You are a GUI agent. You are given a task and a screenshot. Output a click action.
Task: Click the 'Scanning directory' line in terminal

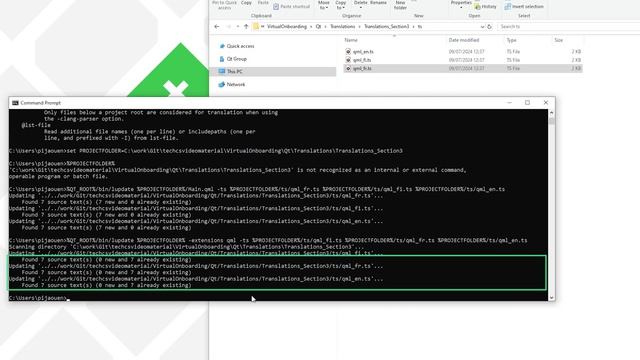coord(187,247)
